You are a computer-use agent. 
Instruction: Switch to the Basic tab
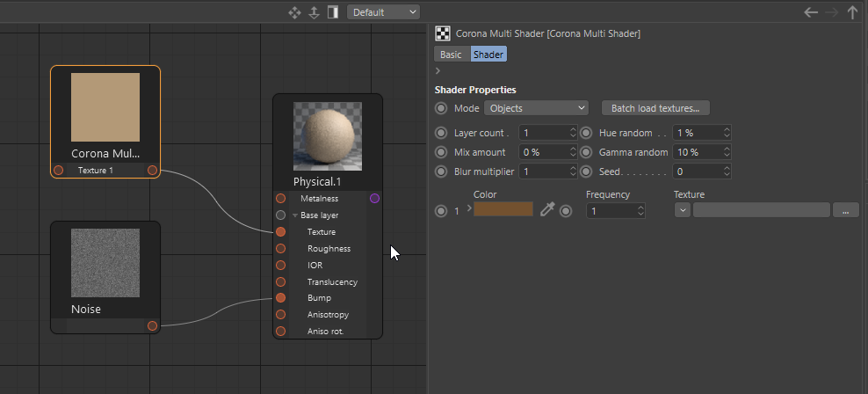click(x=451, y=55)
